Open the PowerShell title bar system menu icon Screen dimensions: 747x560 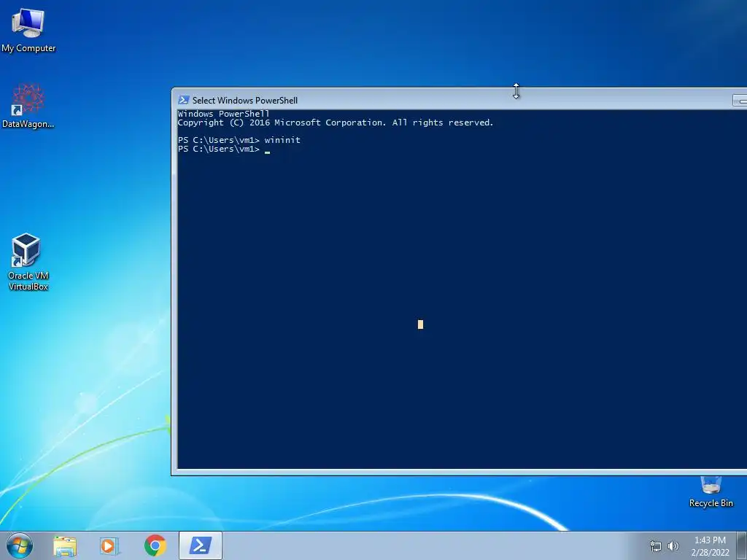pos(183,100)
